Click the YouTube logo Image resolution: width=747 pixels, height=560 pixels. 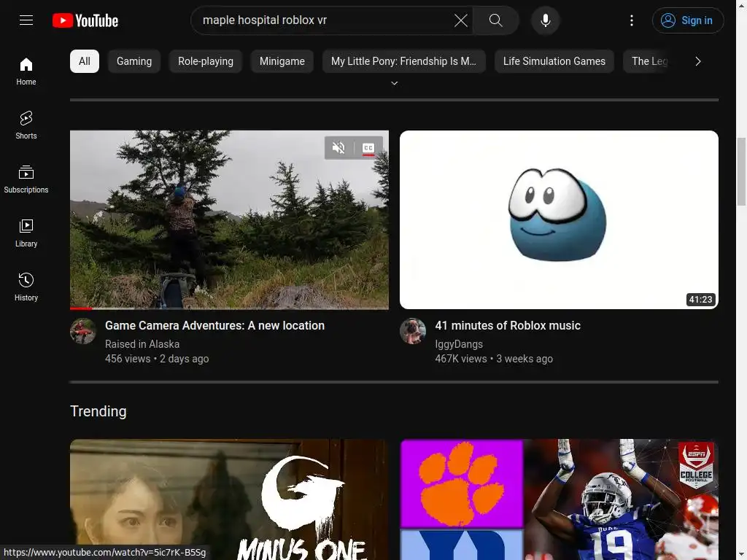coord(85,20)
